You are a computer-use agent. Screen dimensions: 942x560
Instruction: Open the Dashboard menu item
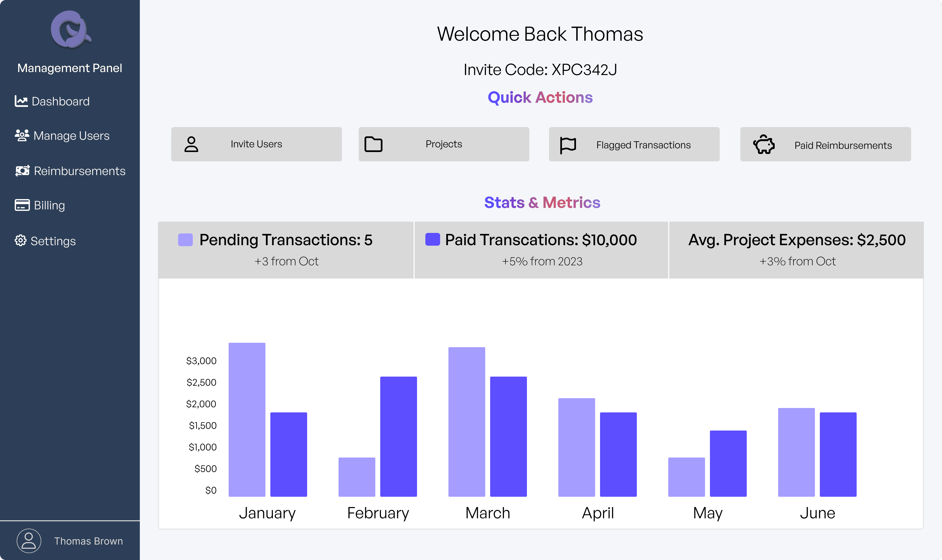pyautogui.click(x=52, y=101)
